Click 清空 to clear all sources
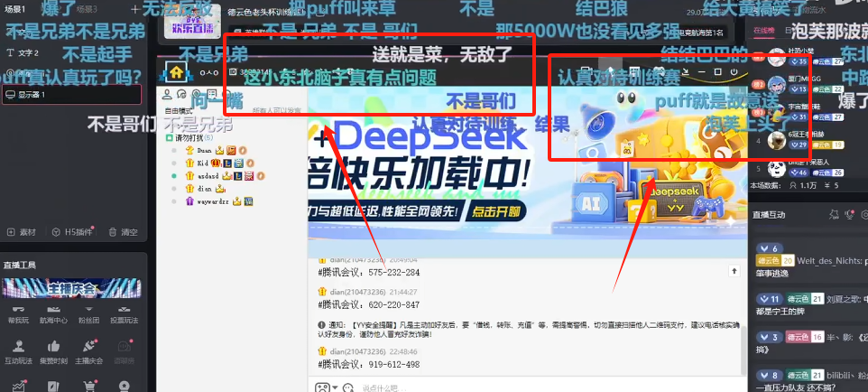 pyautogui.click(x=123, y=232)
